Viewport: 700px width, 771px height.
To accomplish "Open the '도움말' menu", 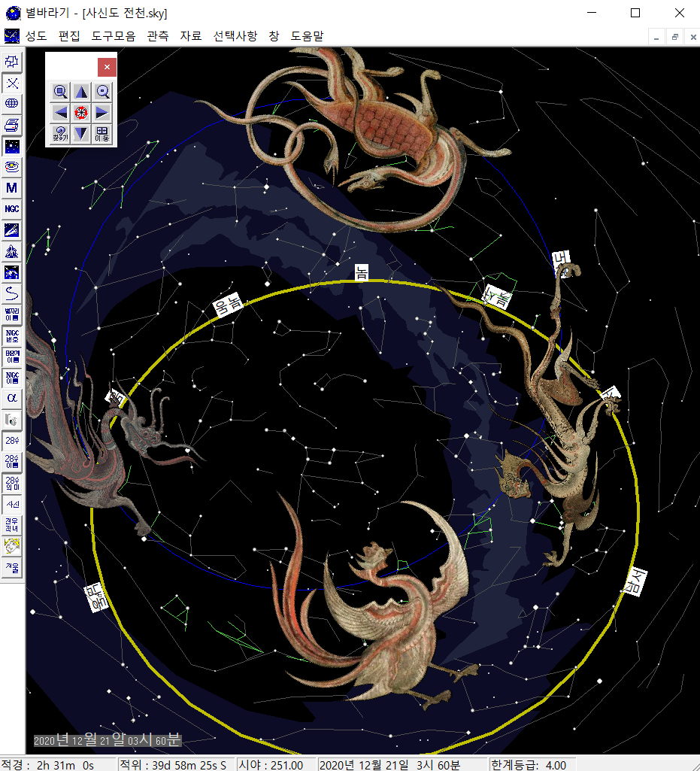I will click(308, 36).
